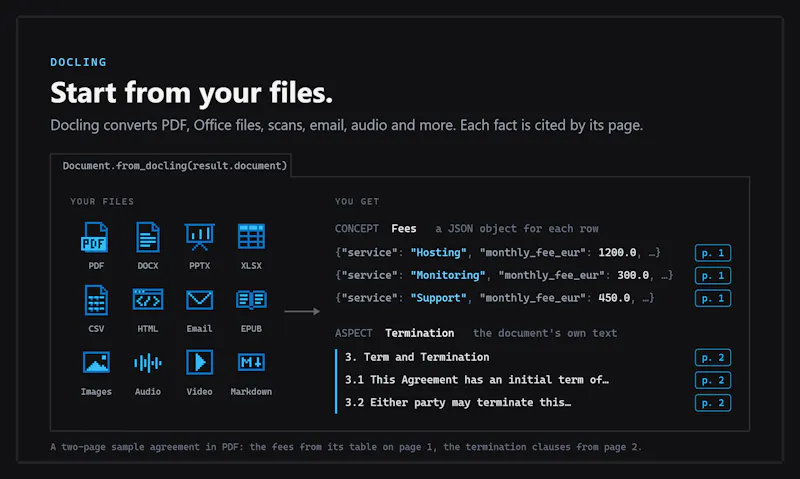Click the "Docling converts PDF, Office files" subtitle
Viewport: 800px width, 479px height.
pos(346,125)
